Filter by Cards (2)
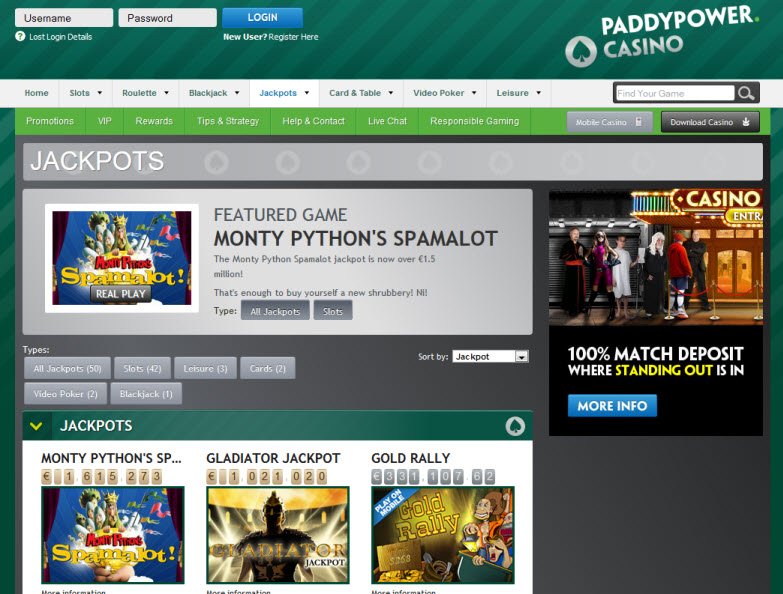 [268, 368]
